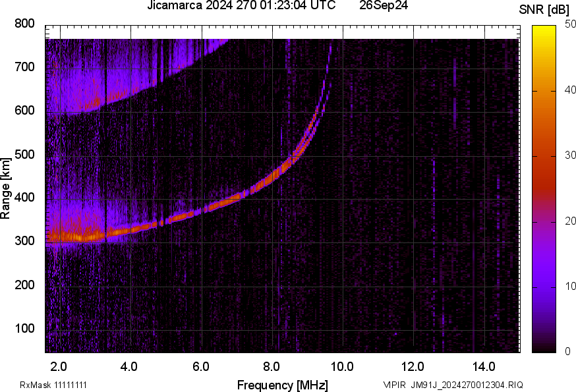The height and width of the screenshot is (392, 576).
Task: Click the 'Range [km]' axis label
Action: click(5, 188)
